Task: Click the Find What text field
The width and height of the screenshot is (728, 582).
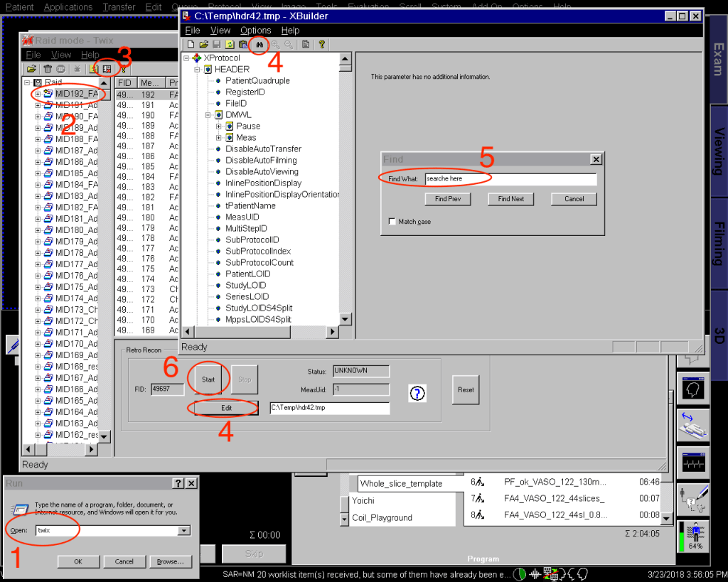Action: tap(509, 179)
